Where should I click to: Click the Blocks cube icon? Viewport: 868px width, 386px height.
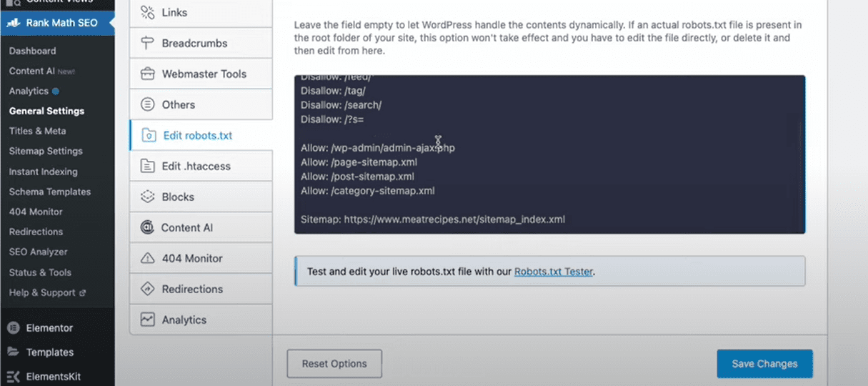[x=148, y=197]
